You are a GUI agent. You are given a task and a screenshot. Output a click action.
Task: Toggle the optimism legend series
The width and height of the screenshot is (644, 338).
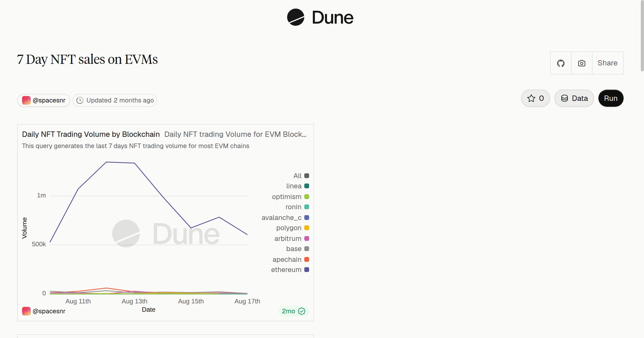click(290, 197)
